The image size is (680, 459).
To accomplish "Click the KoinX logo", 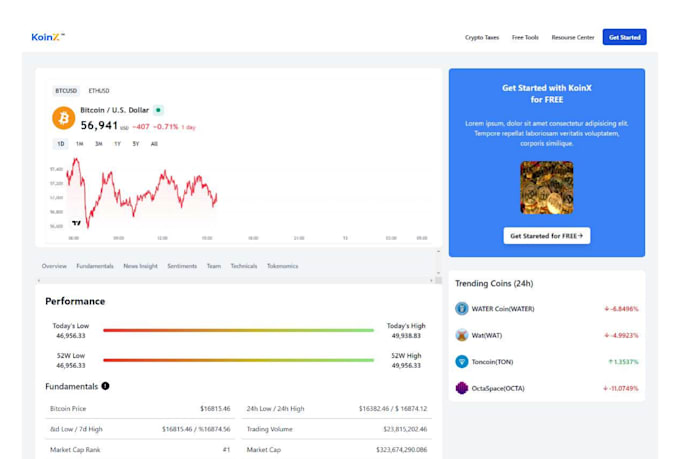I will 48,37.
